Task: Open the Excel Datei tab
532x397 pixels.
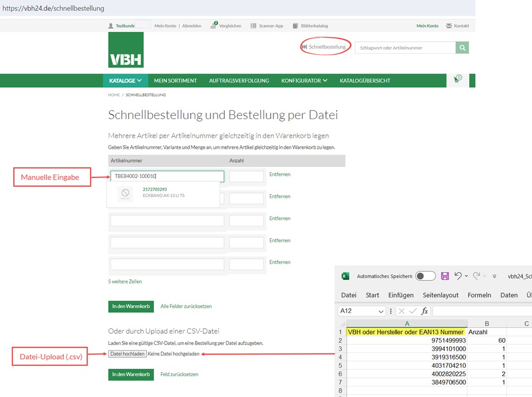Action: point(349,295)
